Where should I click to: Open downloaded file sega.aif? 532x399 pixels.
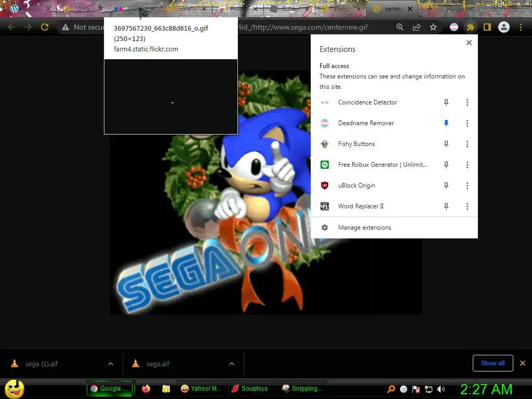pyautogui.click(x=158, y=364)
